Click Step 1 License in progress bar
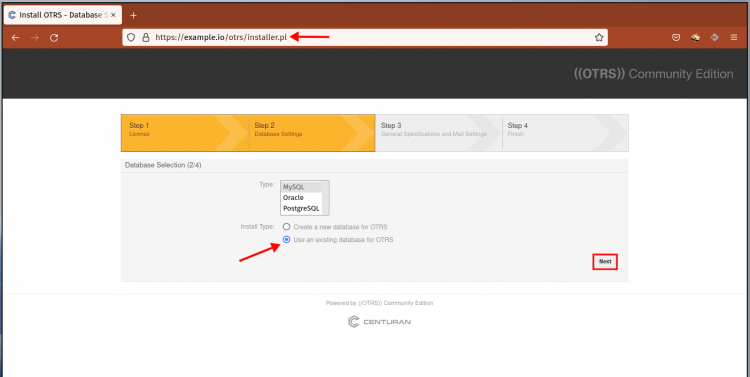This screenshot has width=750, height=377. pos(184,133)
